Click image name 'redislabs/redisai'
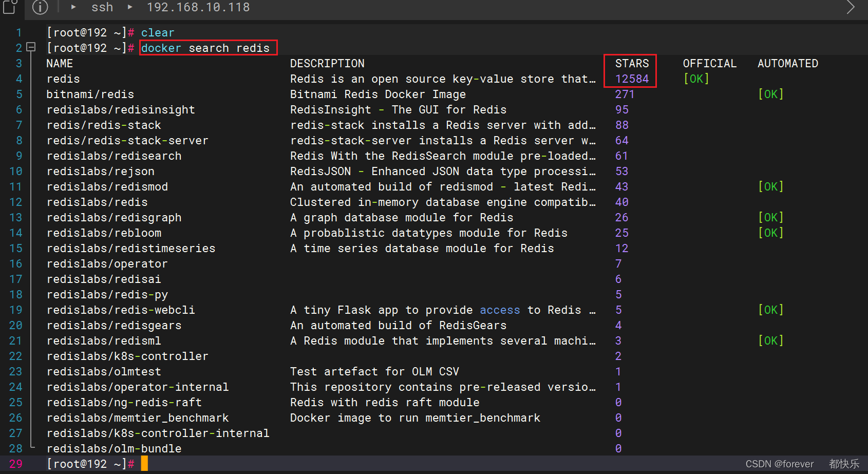The width and height of the screenshot is (868, 474). coord(104,279)
